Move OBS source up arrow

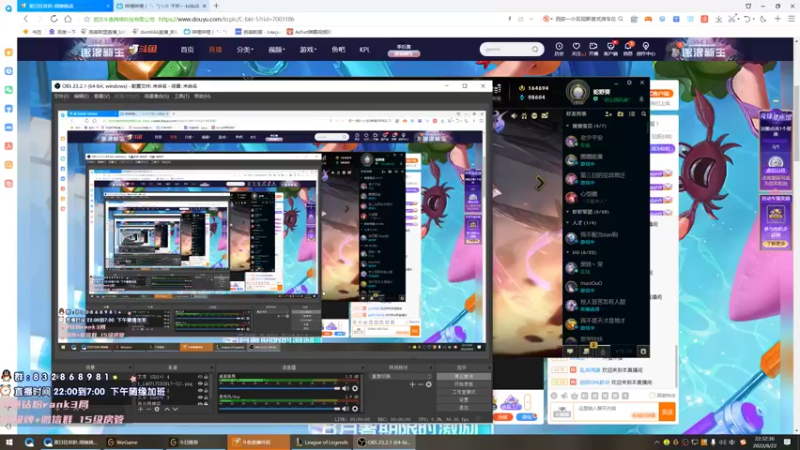tap(167, 409)
